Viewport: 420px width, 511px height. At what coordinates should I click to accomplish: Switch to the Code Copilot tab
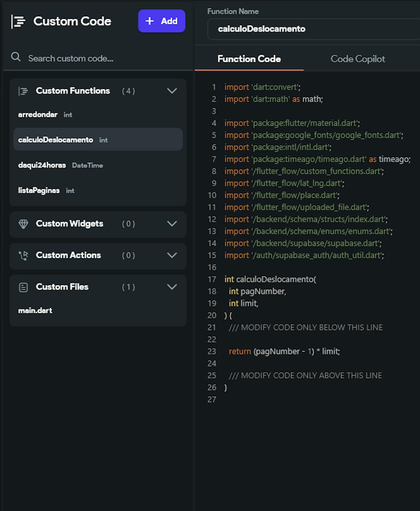358,59
